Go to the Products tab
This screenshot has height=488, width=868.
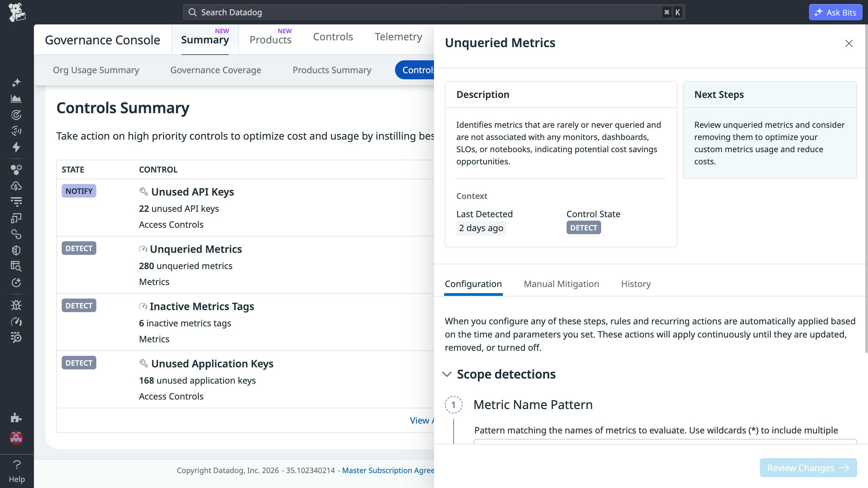[x=270, y=40]
